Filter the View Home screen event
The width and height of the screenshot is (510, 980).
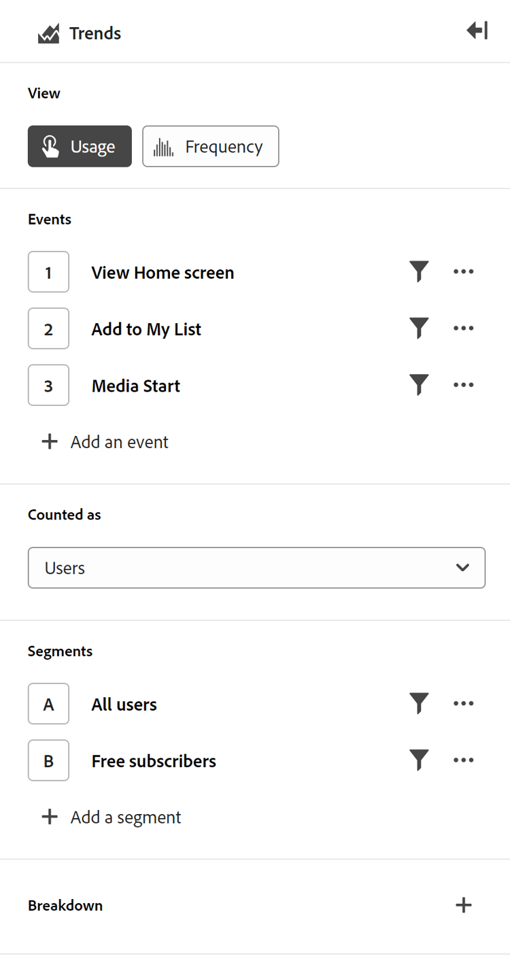(419, 272)
